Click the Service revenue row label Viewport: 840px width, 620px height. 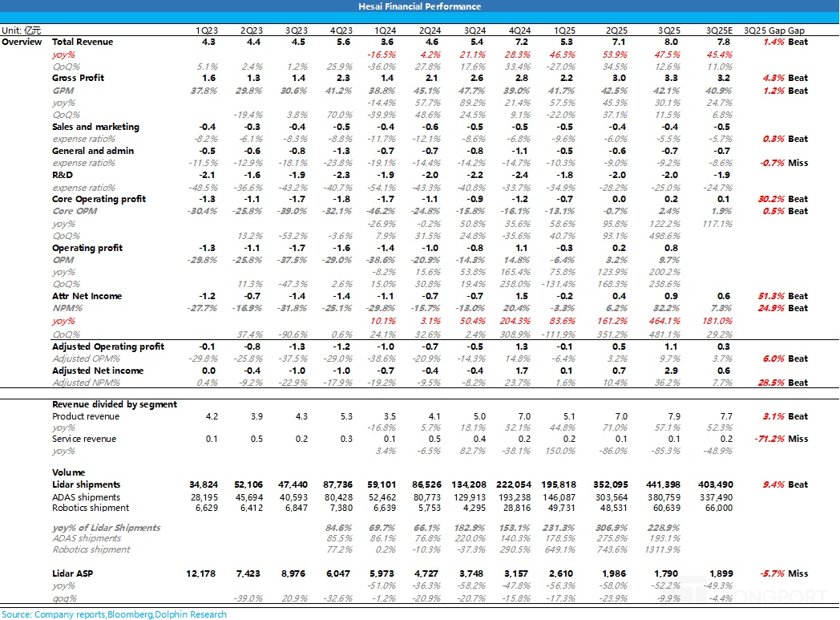click(x=84, y=439)
